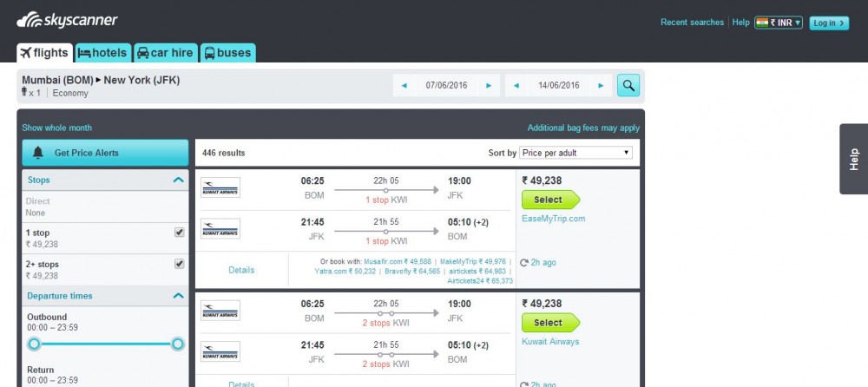Switch to the hotels tab
Screen dimensions: 868x387
point(103,53)
